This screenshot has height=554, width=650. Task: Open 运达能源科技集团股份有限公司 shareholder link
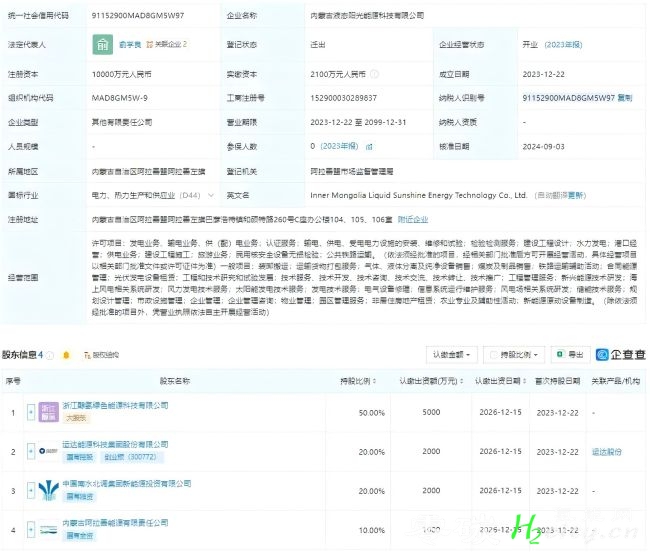(x=116, y=444)
